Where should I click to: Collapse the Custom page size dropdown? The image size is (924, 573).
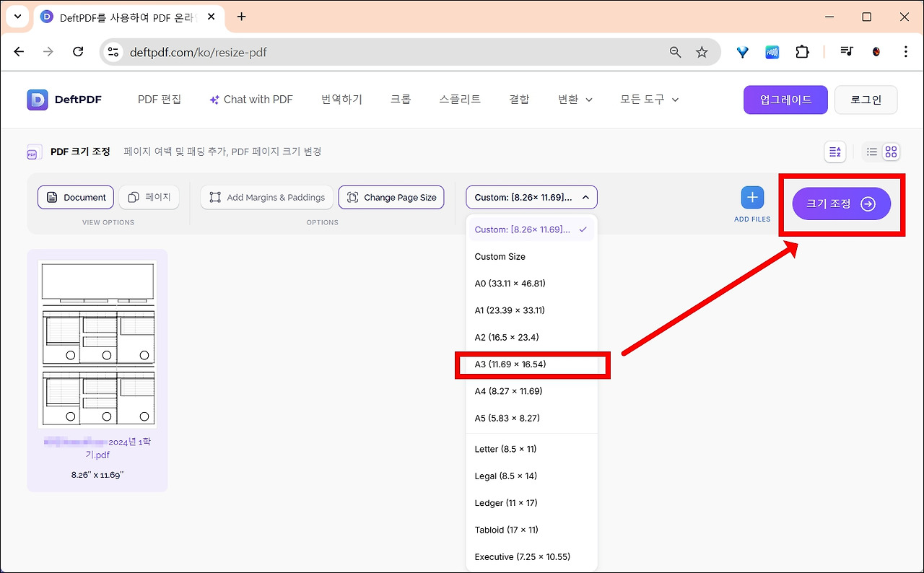pyautogui.click(x=531, y=198)
